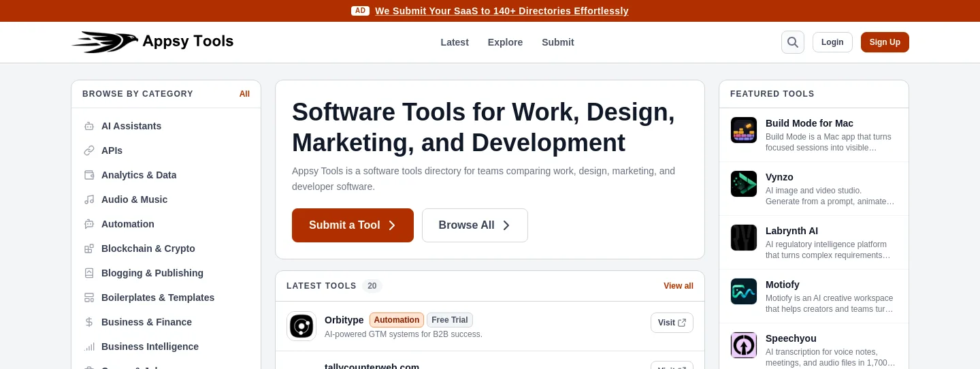
Task: Click the AD badge in top banner
Action: click(x=361, y=11)
